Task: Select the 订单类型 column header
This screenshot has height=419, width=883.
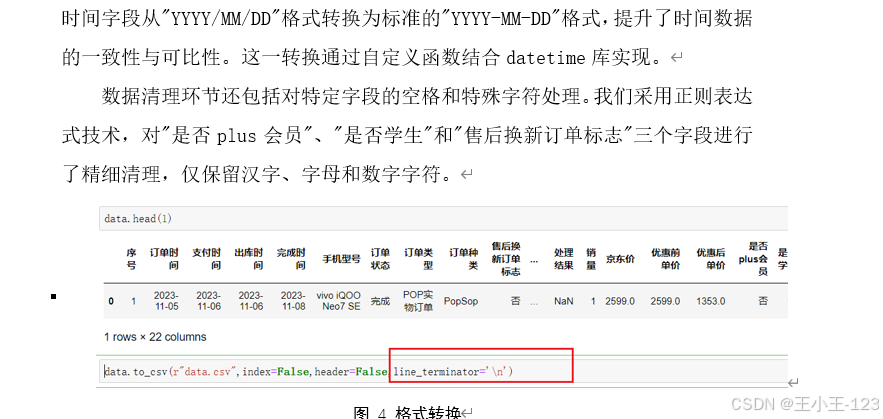Action: click(x=418, y=259)
